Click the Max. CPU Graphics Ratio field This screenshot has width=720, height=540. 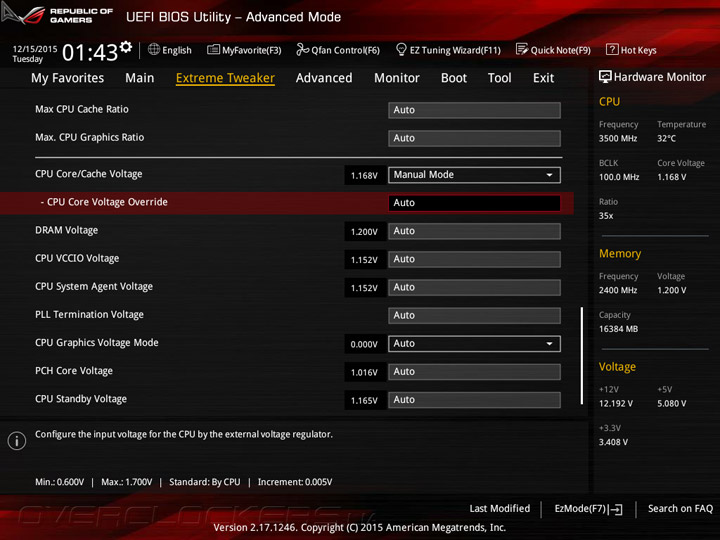(x=474, y=138)
